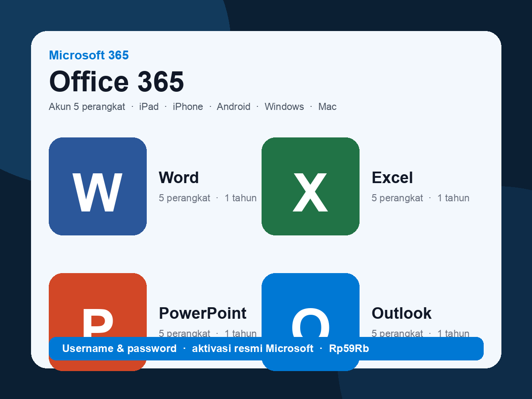Select the Outlook app name label

pos(401,313)
